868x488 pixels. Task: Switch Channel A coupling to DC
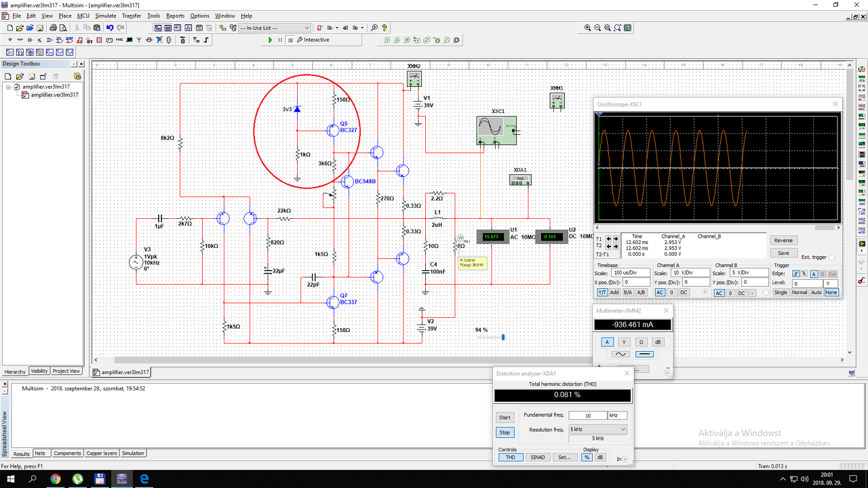(x=684, y=293)
